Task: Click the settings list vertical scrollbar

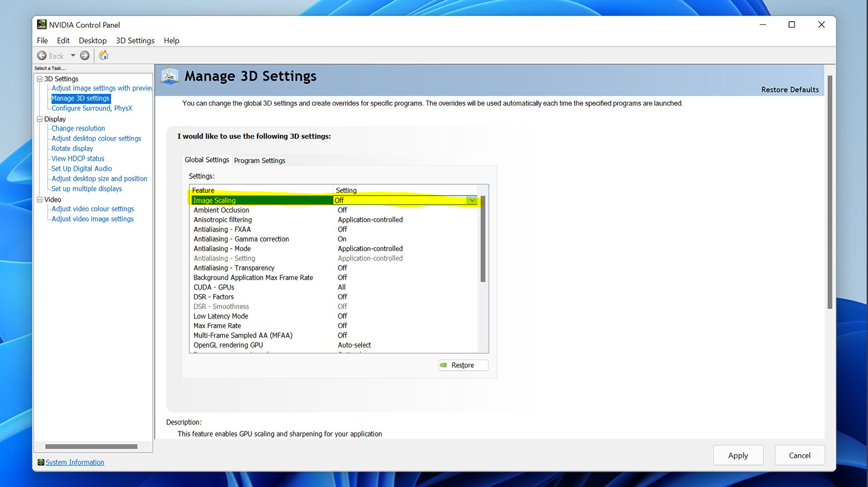Action: tap(483, 239)
